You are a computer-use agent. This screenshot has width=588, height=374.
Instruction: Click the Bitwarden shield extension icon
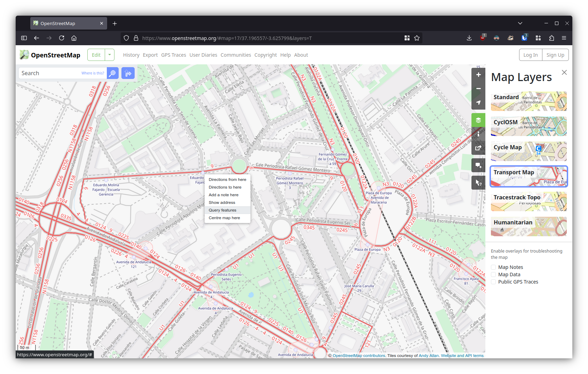(x=524, y=38)
